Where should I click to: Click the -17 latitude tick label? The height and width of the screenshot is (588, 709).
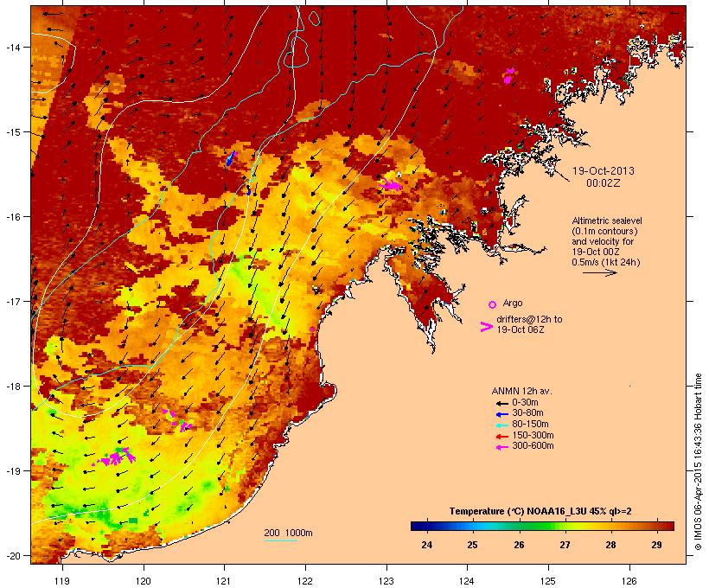pos(12,301)
